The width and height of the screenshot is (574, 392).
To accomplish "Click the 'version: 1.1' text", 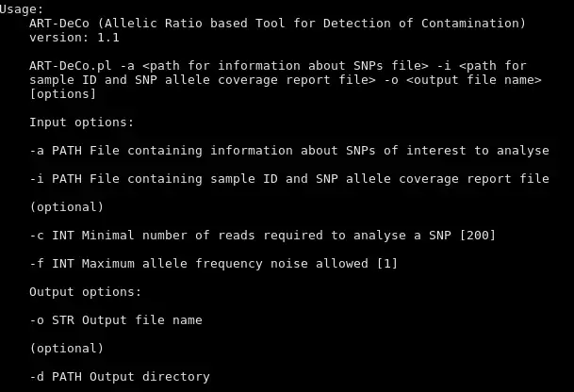I will point(74,38).
